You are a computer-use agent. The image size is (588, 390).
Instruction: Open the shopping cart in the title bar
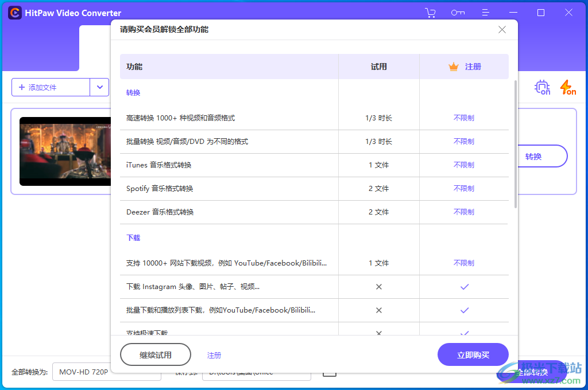(430, 12)
